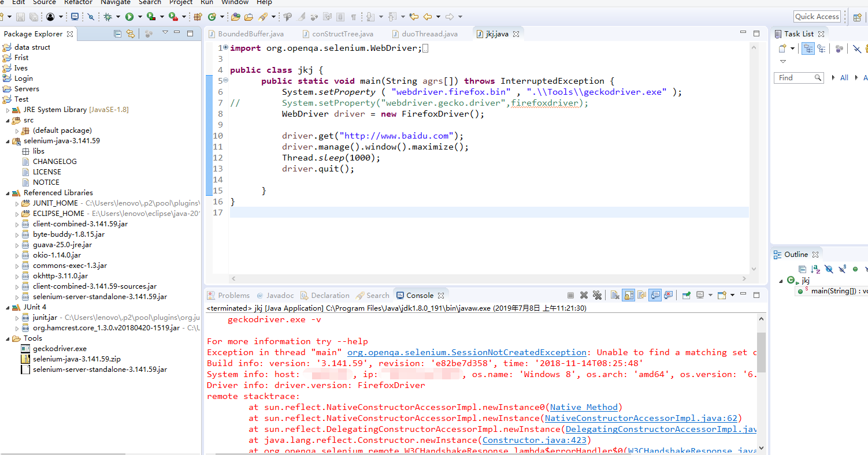Open the SessionNotCreatedException link in console
The width and height of the screenshot is (868, 455).
466,352
